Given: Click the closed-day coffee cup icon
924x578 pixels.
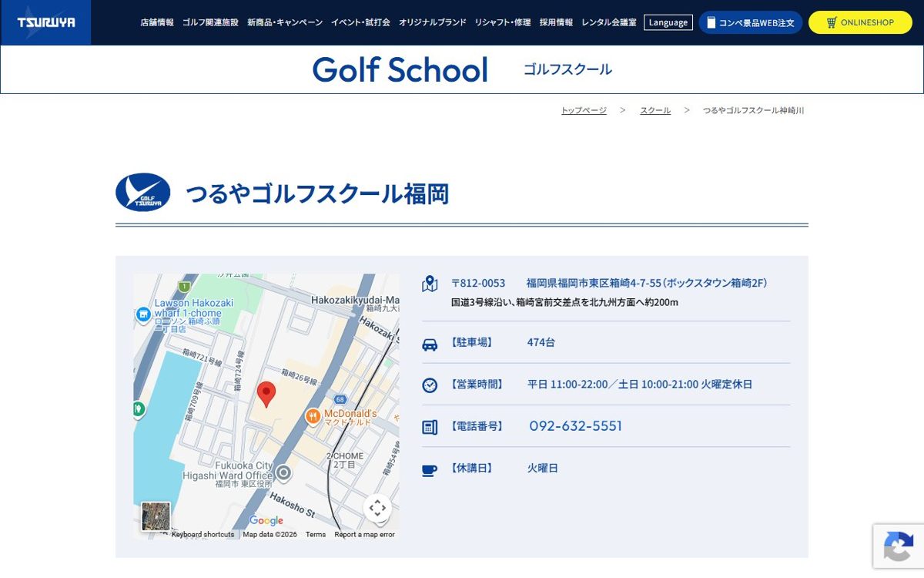Looking at the screenshot, I should (x=430, y=469).
